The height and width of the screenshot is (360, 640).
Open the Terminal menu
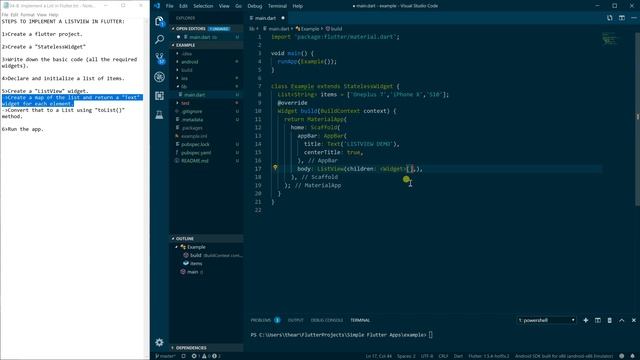(277, 6)
